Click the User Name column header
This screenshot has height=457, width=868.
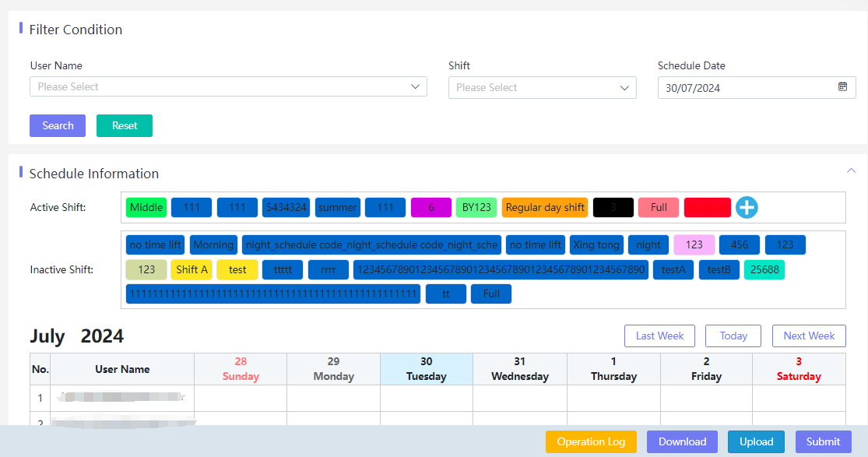click(122, 369)
